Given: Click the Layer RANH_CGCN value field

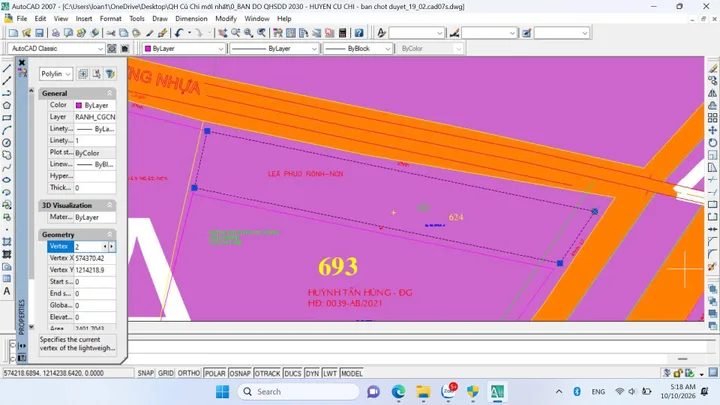Looking at the screenshot, I should click(x=95, y=117).
